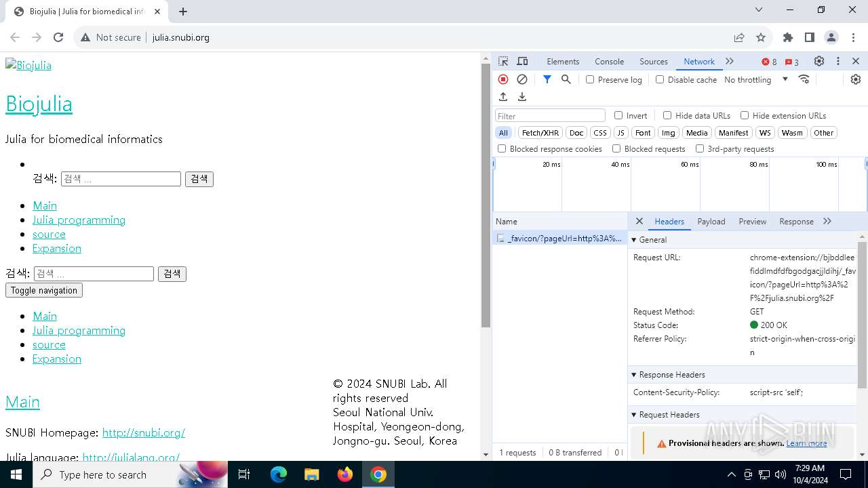Viewport: 868px width, 488px height.
Task: Share this page icon in the address bar
Action: [739, 37]
